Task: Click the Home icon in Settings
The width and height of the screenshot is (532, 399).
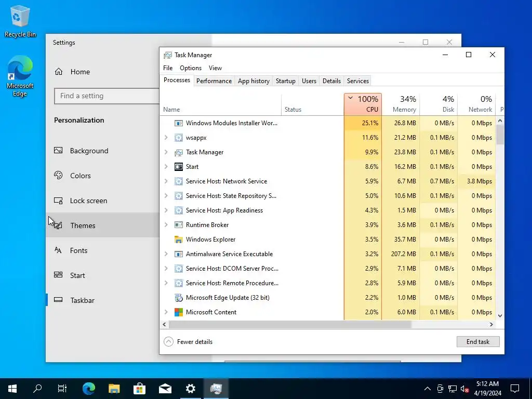Action: (59, 72)
